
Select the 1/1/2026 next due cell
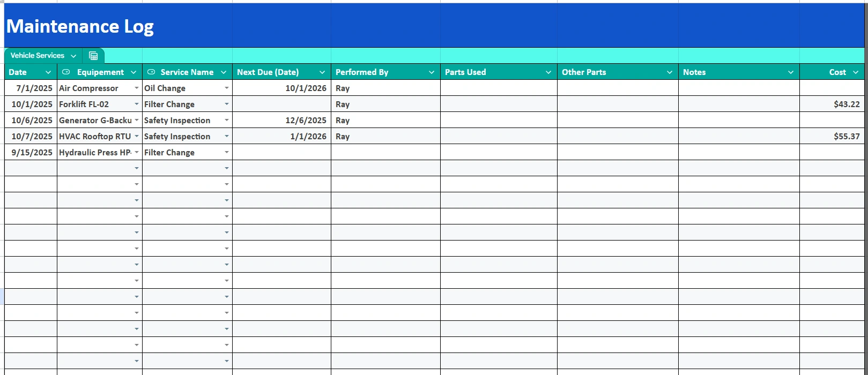point(281,136)
